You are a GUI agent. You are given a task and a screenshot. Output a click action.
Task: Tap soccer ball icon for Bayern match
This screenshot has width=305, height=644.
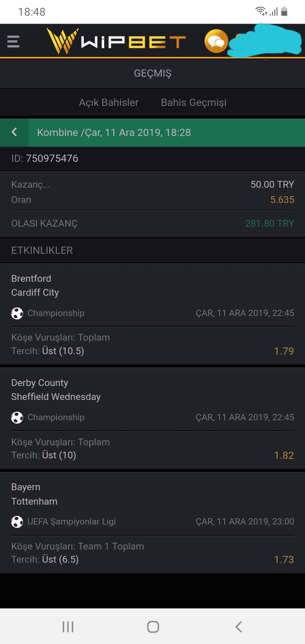(17, 522)
